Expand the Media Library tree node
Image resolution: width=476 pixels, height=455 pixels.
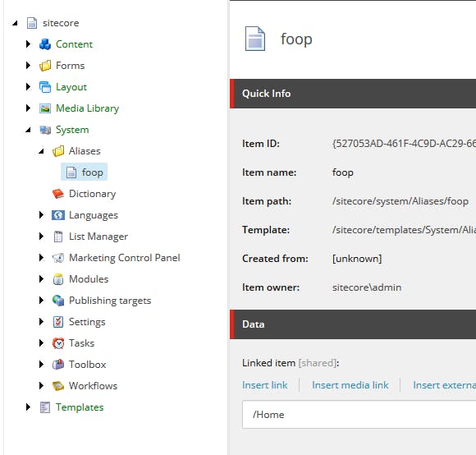click(x=28, y=108)
